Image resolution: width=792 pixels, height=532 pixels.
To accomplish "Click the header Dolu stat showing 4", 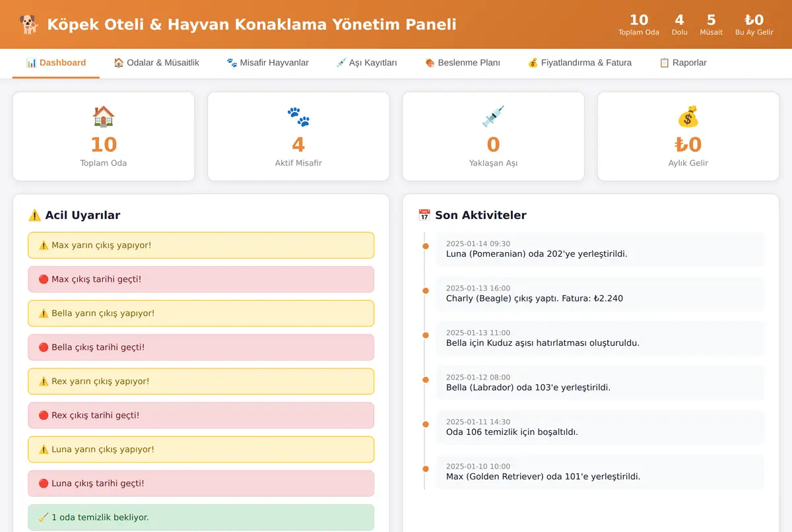I will point(680,24).
